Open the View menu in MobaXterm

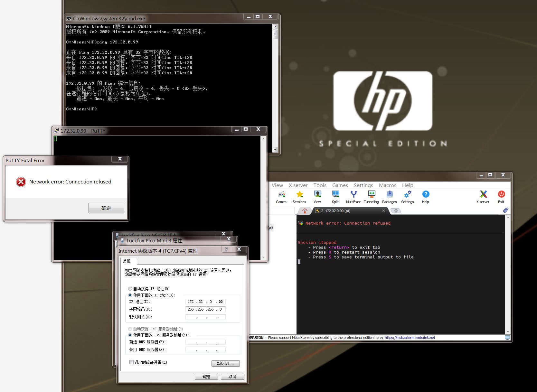[x=277, y=185]
